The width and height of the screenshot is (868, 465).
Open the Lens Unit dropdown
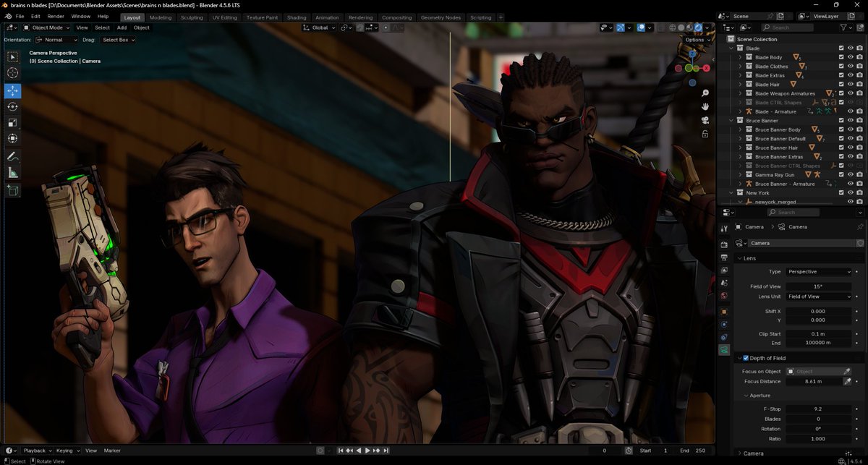click(819, 297)
